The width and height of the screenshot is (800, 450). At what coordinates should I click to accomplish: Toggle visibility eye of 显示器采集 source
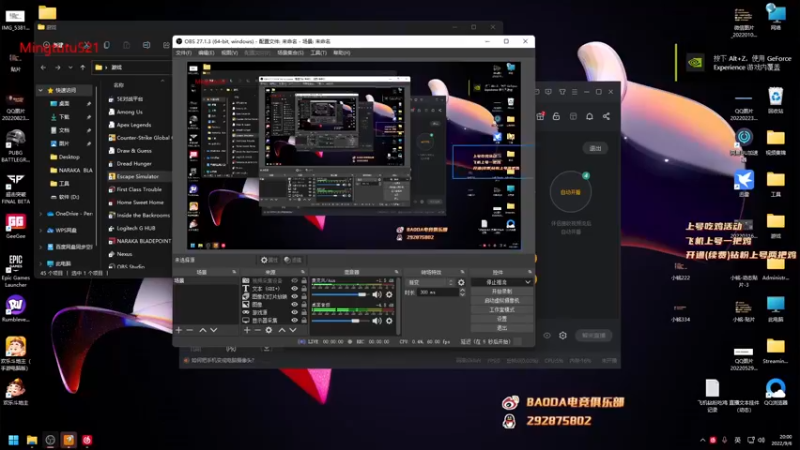click(294, 320)
